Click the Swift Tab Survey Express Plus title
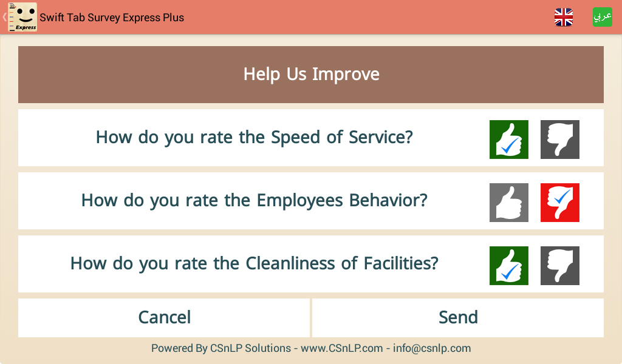The width and height of the screenshot is (622, 364). point(112,18)
